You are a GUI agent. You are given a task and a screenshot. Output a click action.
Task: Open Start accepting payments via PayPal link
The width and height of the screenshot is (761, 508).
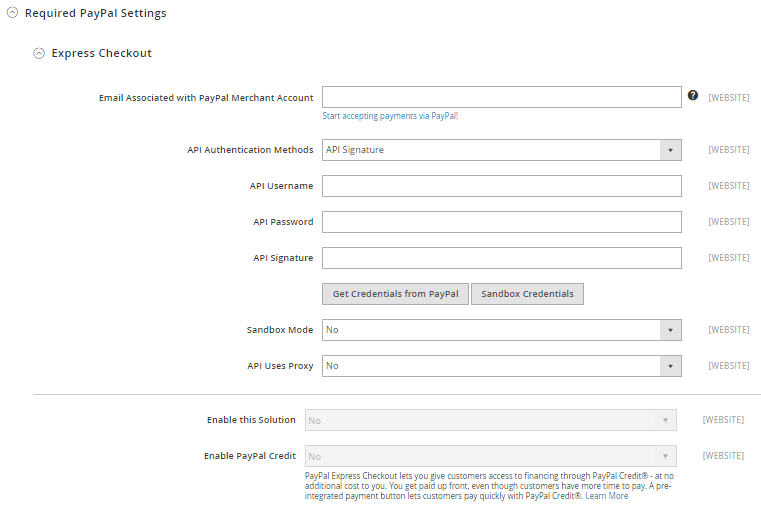coord(390,116)
